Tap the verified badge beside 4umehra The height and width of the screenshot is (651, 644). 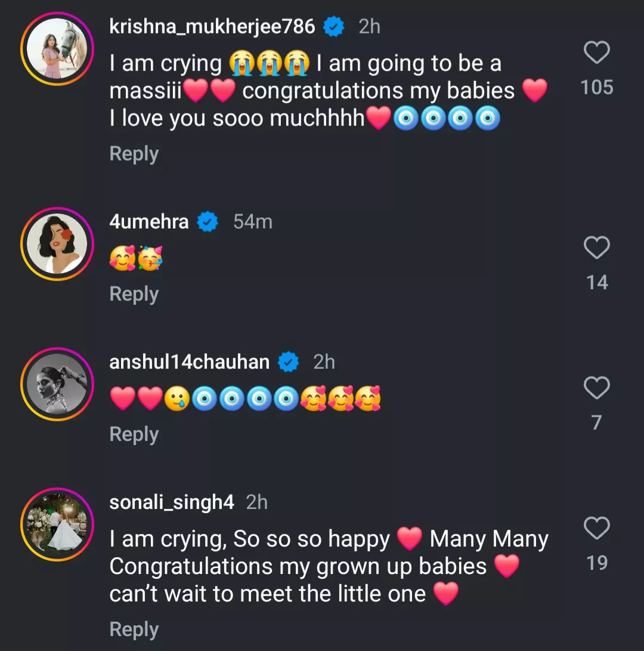tap(208, 222)
